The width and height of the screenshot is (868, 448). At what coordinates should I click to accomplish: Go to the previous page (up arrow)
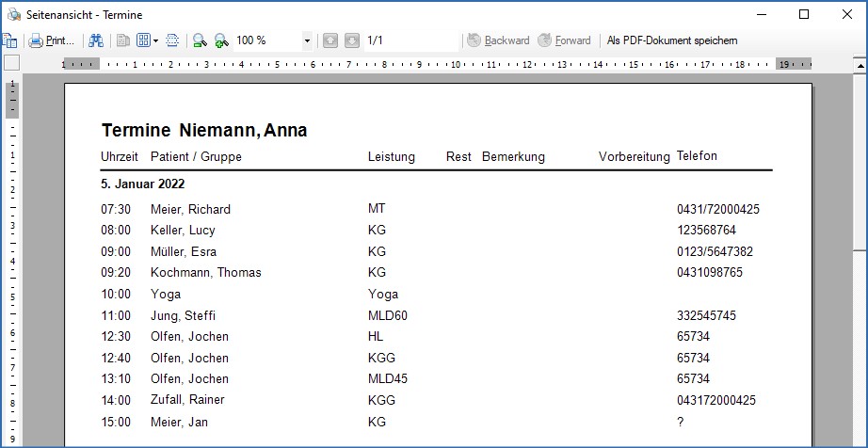[330, 40]
